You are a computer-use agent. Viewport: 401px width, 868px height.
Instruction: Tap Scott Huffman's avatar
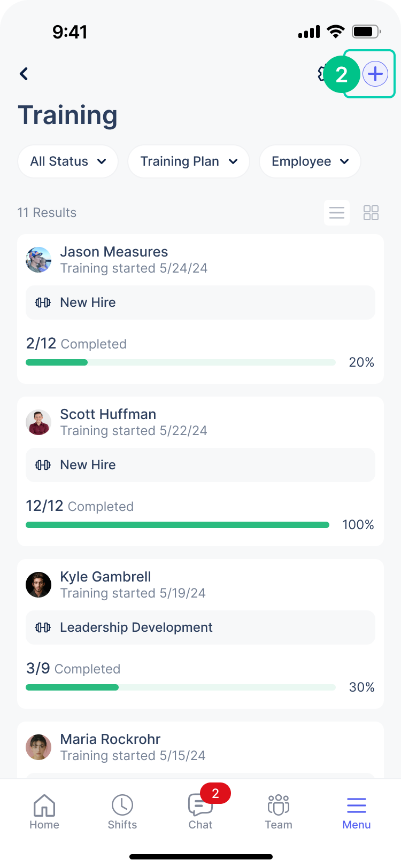click(x=38, y=422)
